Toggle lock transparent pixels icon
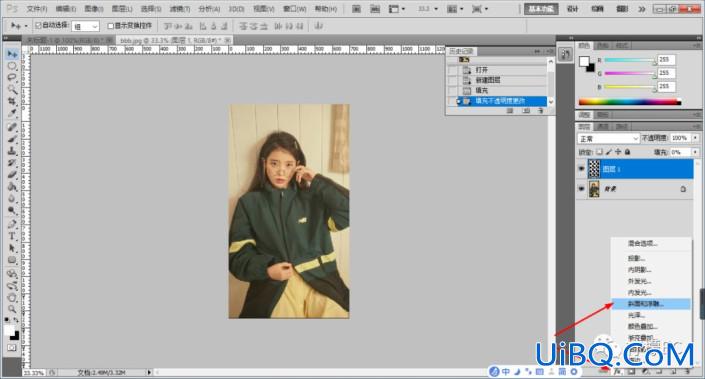The height and width of the screenshot is (379, 705). 599,152
